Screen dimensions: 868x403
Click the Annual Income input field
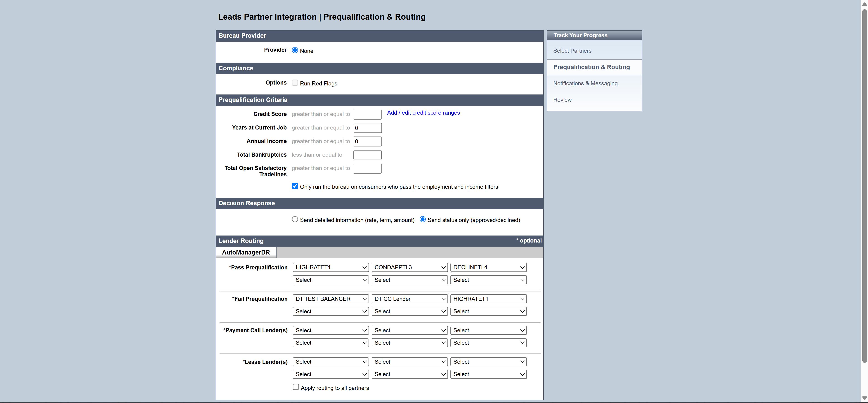point(368,141)
